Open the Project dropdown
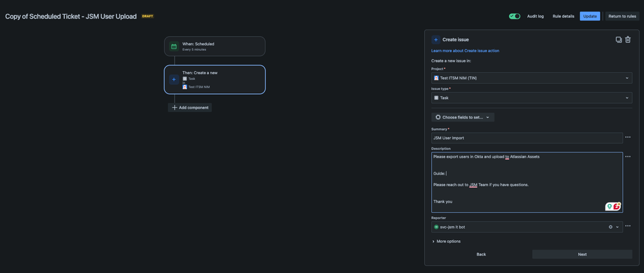Viewport: 644px width, 273px height. pos(531,78)
